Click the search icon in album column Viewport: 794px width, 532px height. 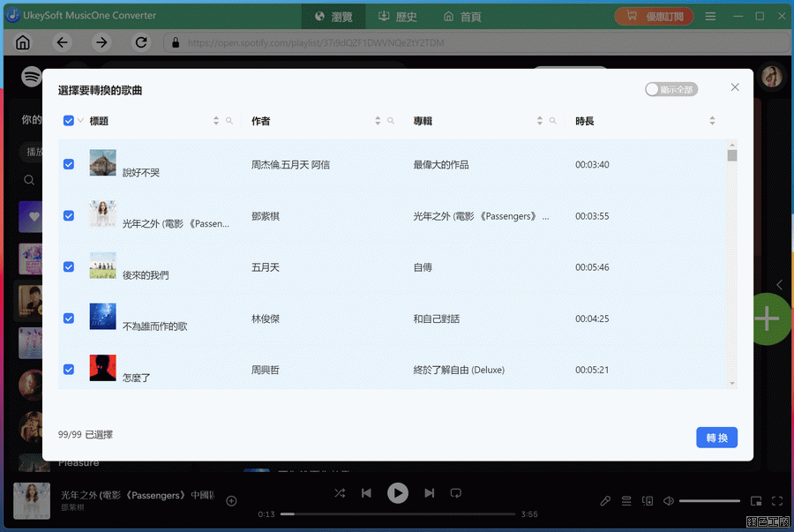tap(553, 121)
